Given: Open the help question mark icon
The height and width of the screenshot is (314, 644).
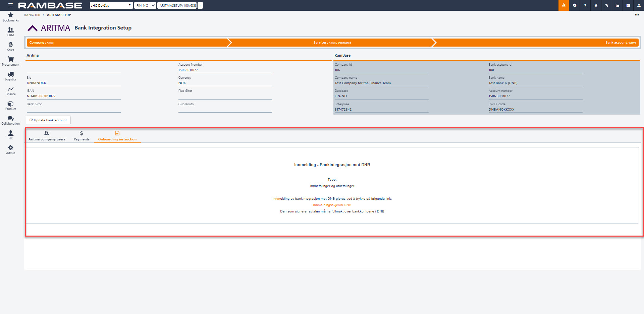Looking at the screenshot, I should coord(585,5).
